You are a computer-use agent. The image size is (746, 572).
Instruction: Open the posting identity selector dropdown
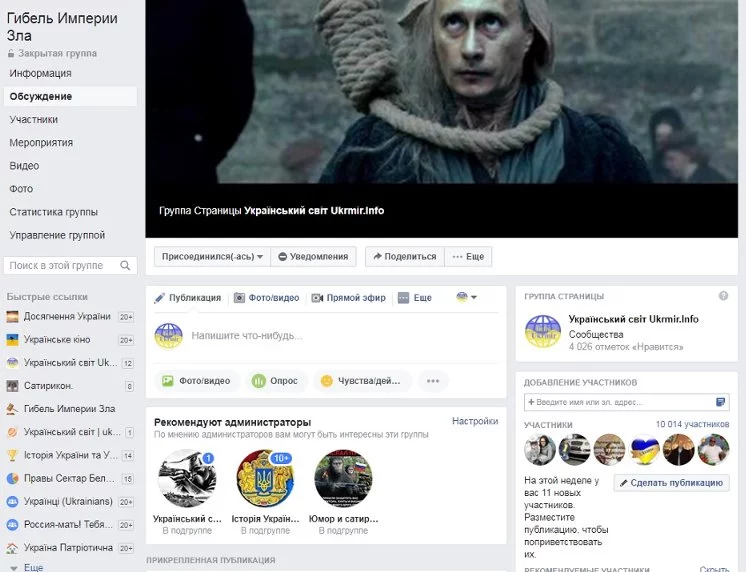(466, 297)
